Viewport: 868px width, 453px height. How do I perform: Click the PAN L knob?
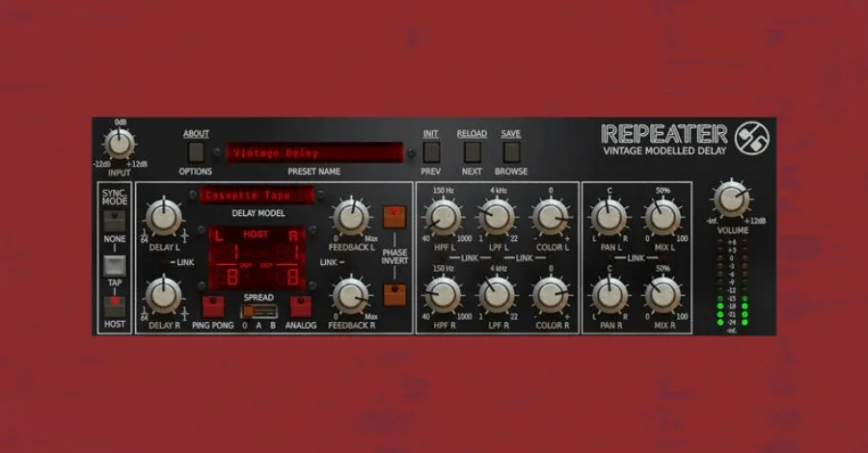tap(610, 218)
